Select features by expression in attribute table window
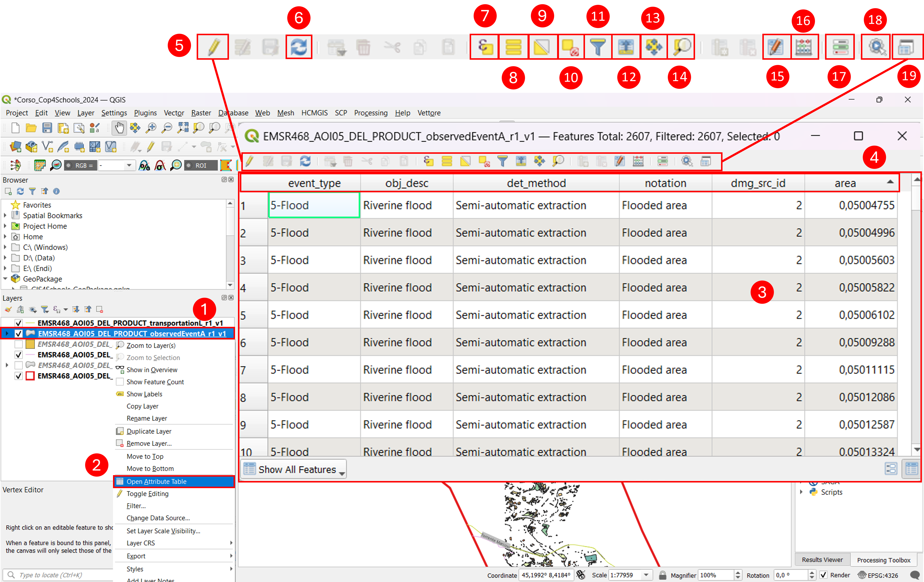The width and height of the screenshot is (924, 582). tap(428, 161)
